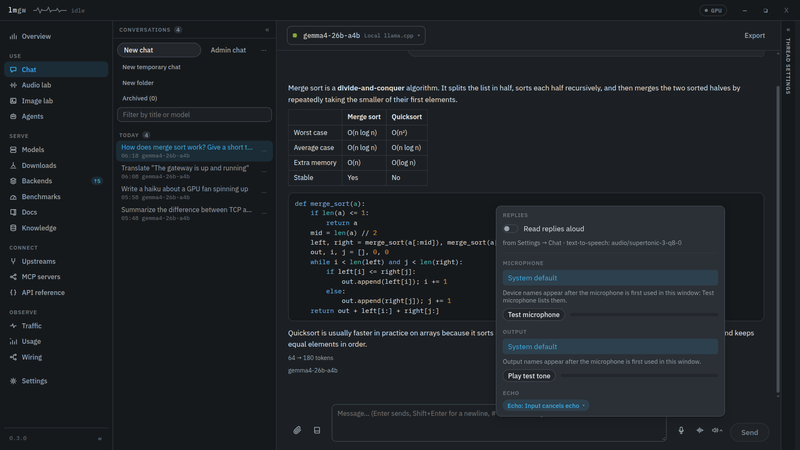This screenshot has width=800, height=450.
Task: Select New temporary chat
Action: coord(151,67)
